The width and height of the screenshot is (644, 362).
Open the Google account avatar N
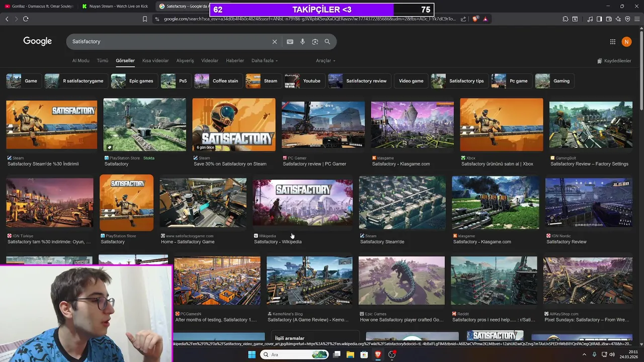626,42
